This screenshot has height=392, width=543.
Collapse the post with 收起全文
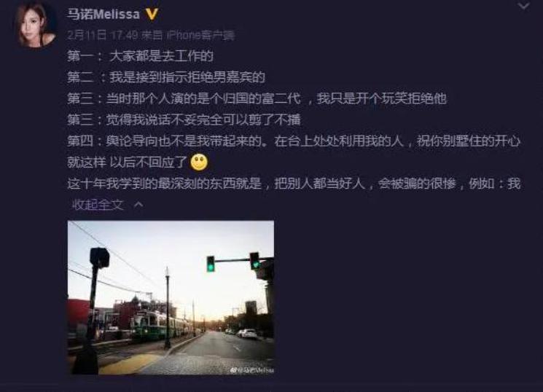(98, 205)
